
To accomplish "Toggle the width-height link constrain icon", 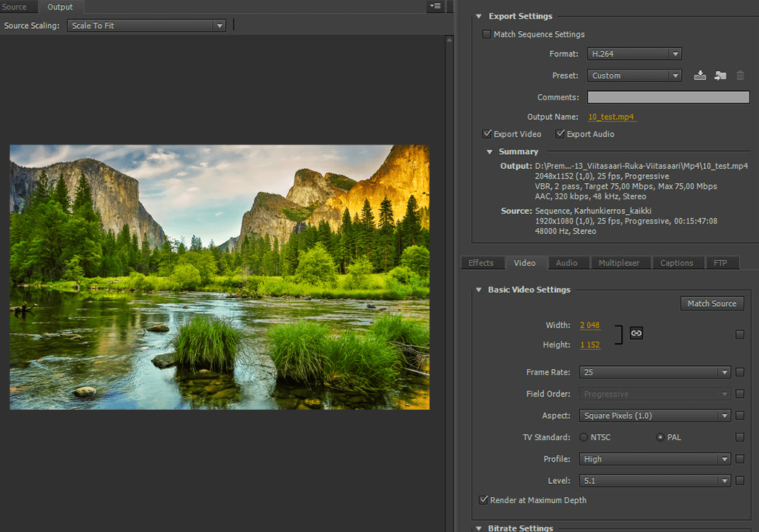I will (x=636, y=333).
